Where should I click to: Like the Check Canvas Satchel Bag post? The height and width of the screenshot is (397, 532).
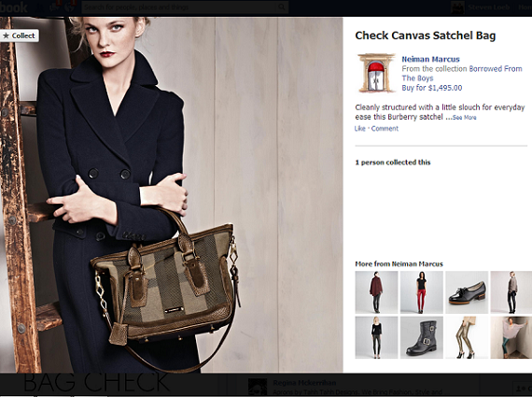(359, 128)
